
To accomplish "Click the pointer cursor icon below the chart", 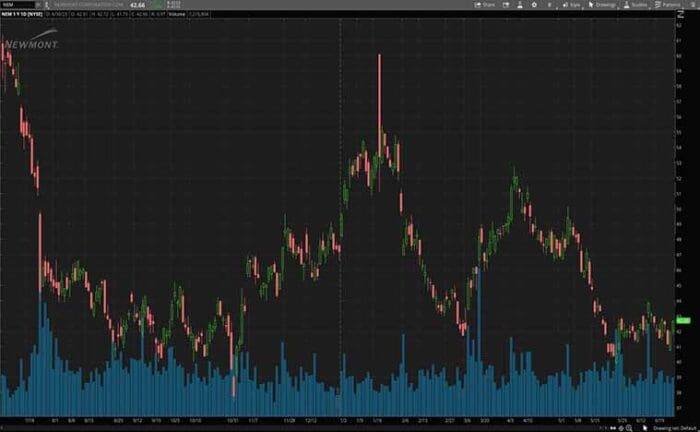I will tap(645, 428).
